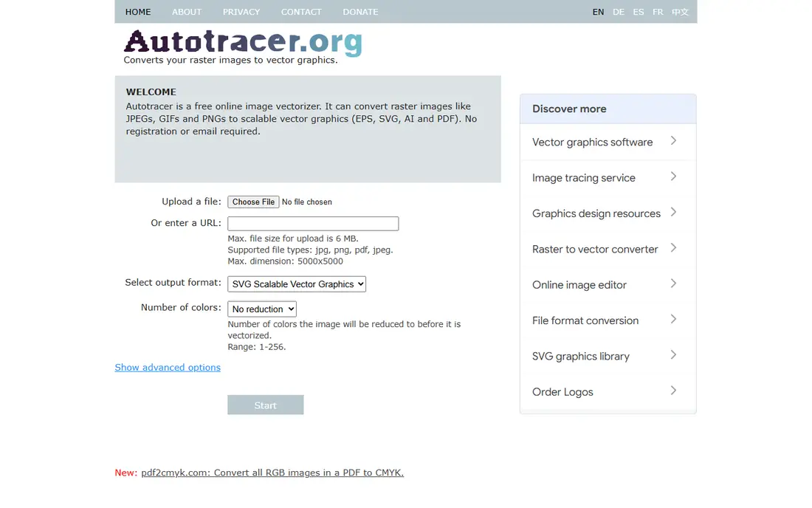Viewport: 812px width, 508px height.
Task: Click chevron next to File format conversion
Action: tap(674, 320)
